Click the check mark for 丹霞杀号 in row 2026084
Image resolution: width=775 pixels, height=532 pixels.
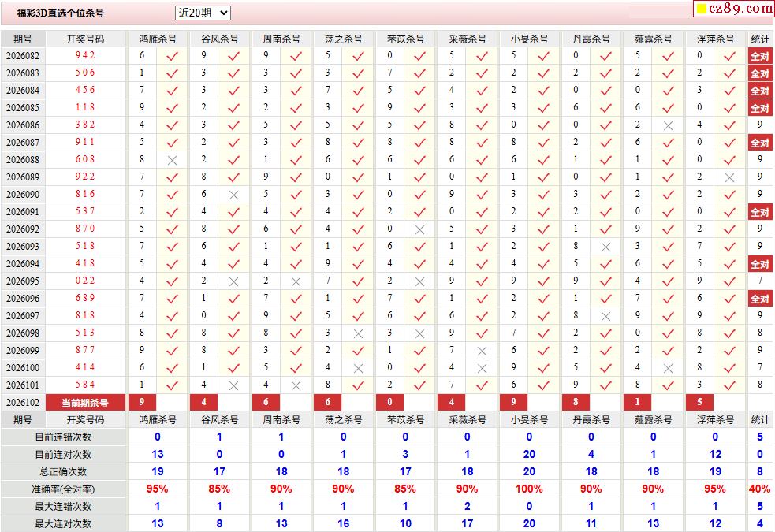click(x=605, y=91)
